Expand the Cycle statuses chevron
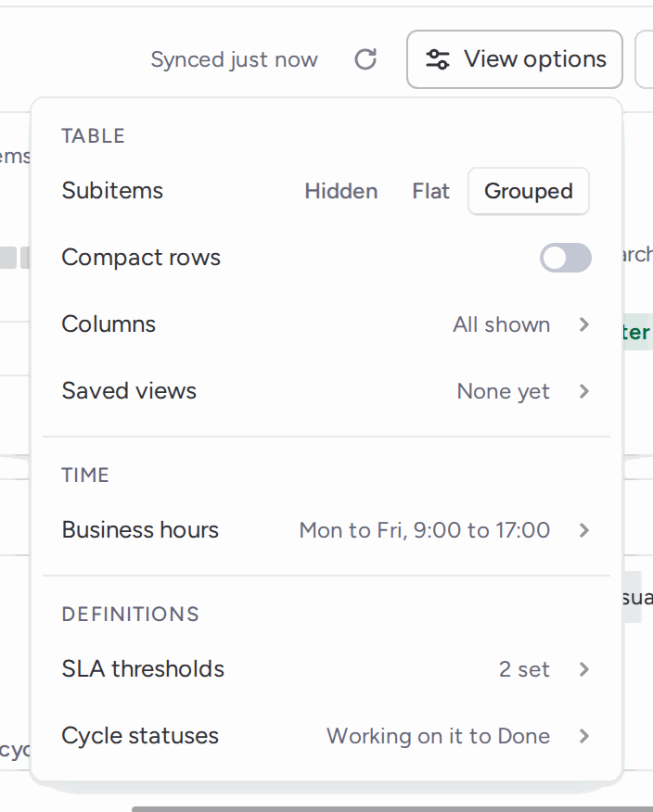 (584, 736)
